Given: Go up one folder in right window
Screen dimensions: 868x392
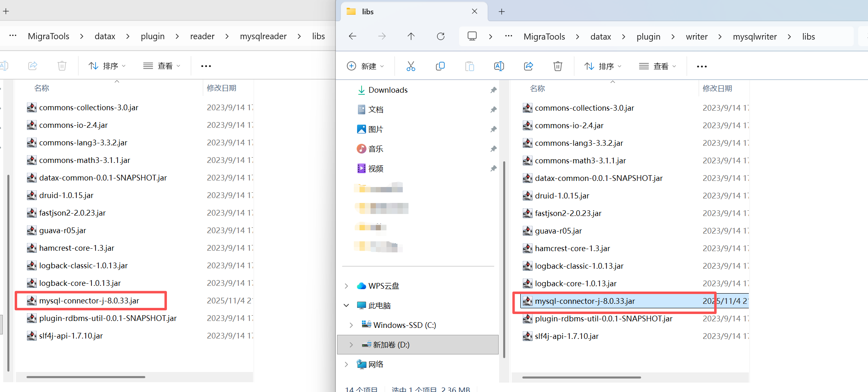Looking at the screenshot, I should [x=411, y=36].
